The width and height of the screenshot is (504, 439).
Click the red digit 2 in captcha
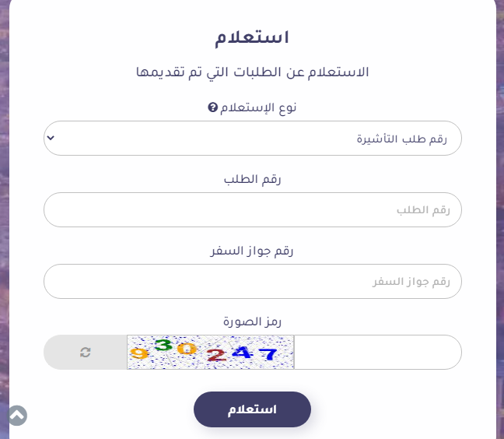[x=216, y=355]
